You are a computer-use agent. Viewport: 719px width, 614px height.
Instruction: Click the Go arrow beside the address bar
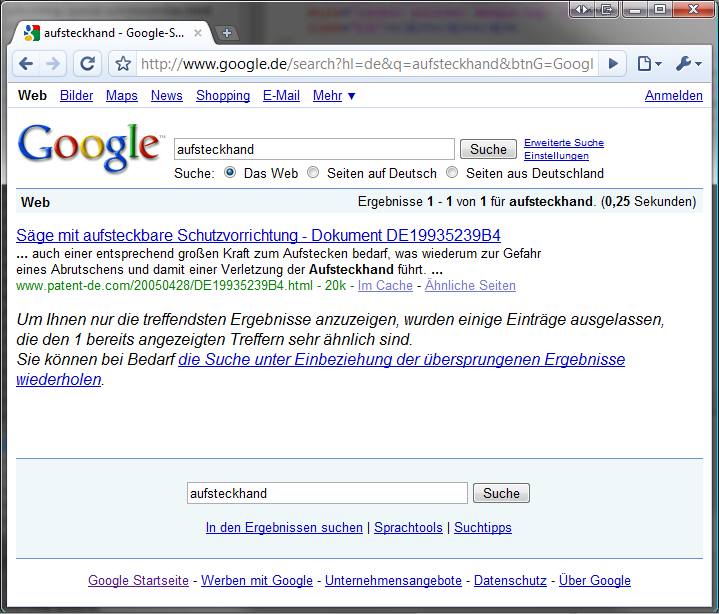pos(613,63)
